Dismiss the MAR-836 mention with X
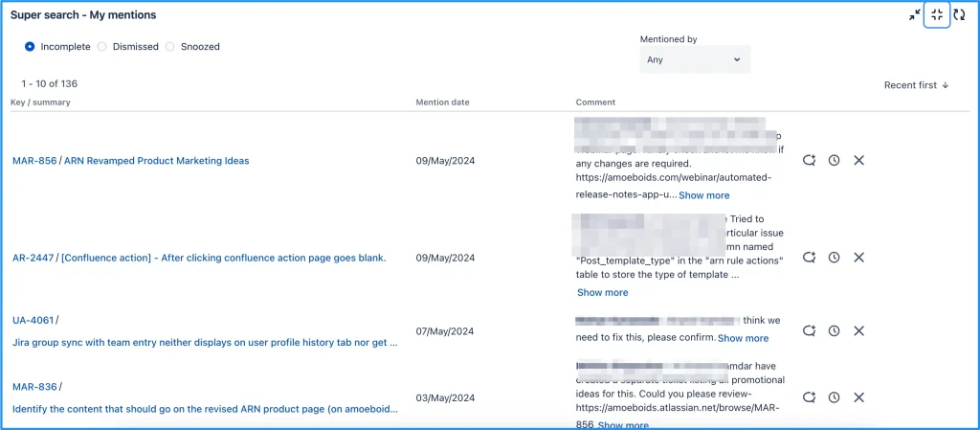The height and width of the screenshot is (430, 980). (x=858, y=396)
